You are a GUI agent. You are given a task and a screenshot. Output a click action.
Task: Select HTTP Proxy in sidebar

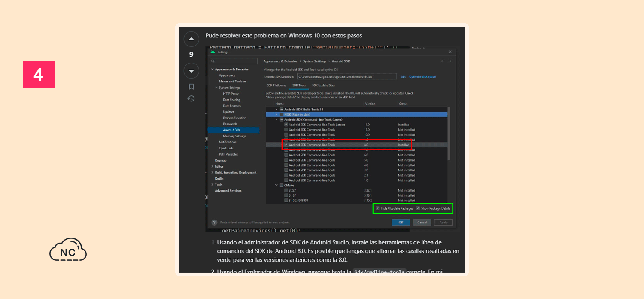231,94
